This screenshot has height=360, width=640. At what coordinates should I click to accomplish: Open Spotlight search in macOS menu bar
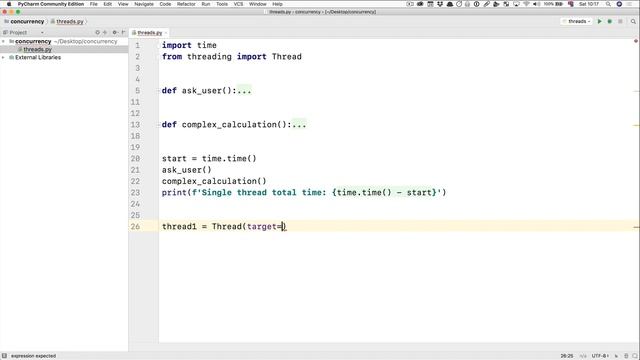click(609, 4)
